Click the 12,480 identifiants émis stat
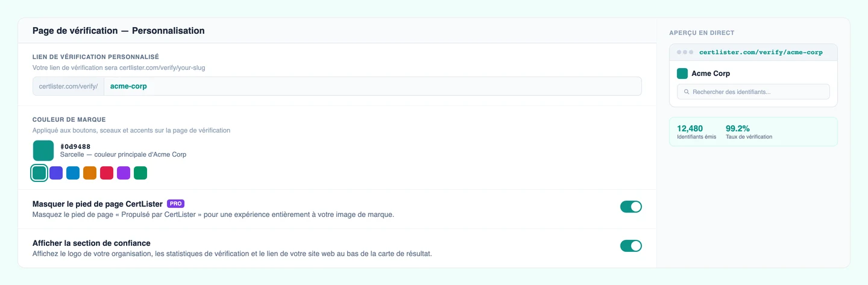 [x=697, y=132]
